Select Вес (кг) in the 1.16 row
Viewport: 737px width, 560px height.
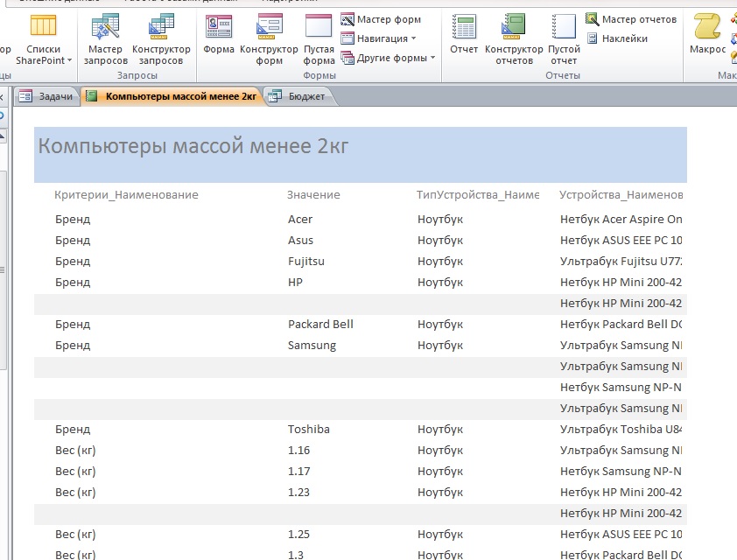(x=75, y=450)
